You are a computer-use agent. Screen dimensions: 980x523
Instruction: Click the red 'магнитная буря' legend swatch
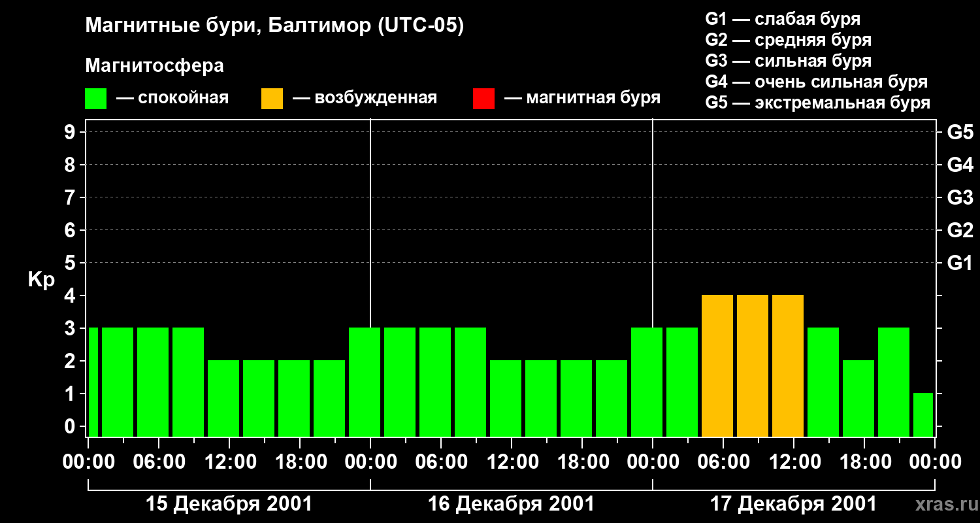click(483, 99)
